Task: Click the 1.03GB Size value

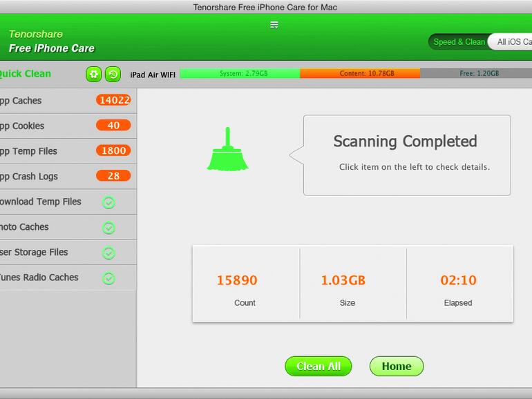Action: 343,280
